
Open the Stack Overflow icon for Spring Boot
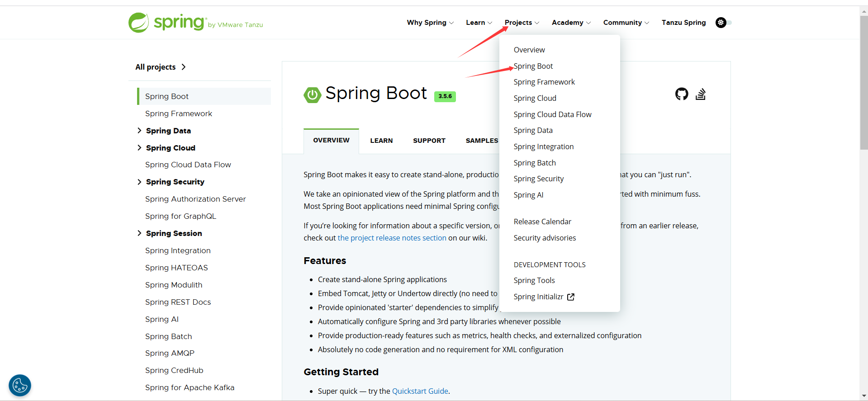pyautogui.click(x=701, y=94)
